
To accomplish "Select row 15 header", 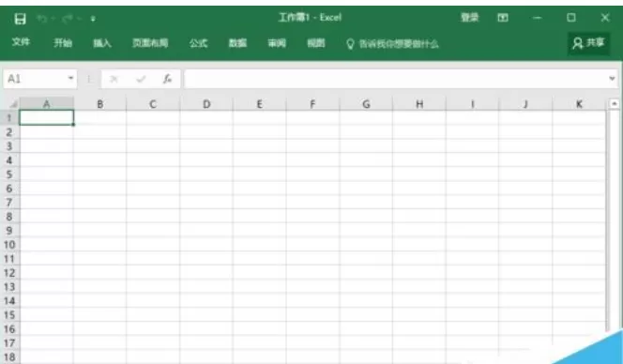I will (9, 314).
